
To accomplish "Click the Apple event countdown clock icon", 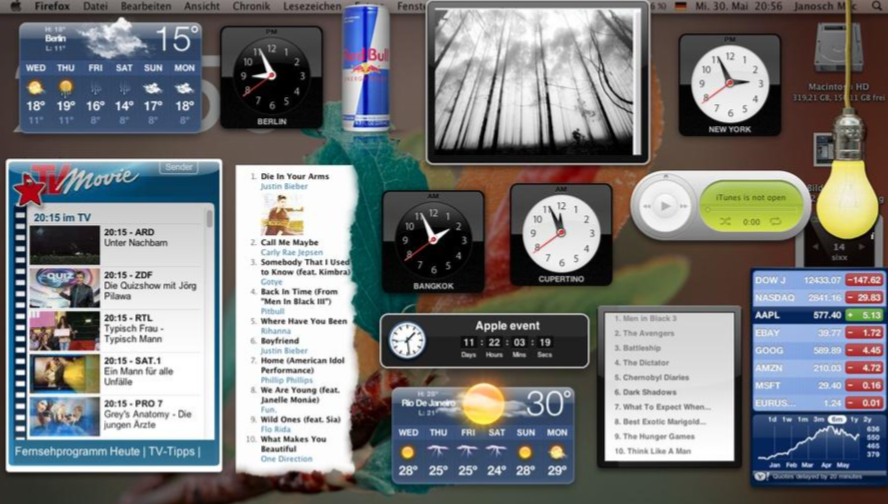I will coord(407,341).
